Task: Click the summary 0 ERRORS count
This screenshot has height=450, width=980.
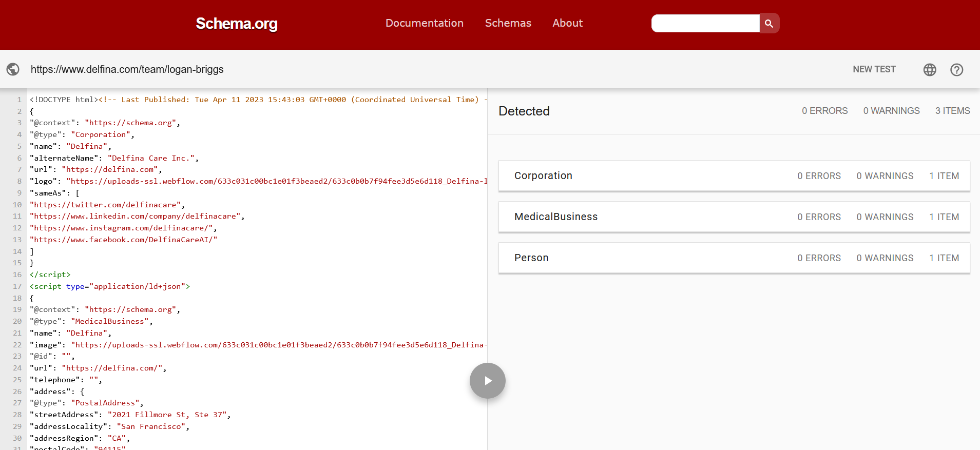Action: tap(825, 111)
